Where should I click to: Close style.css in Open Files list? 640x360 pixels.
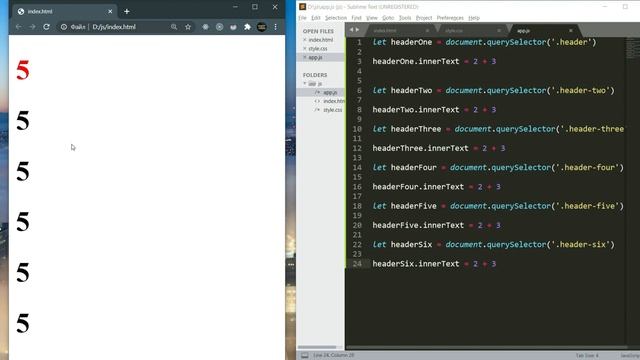304,49
